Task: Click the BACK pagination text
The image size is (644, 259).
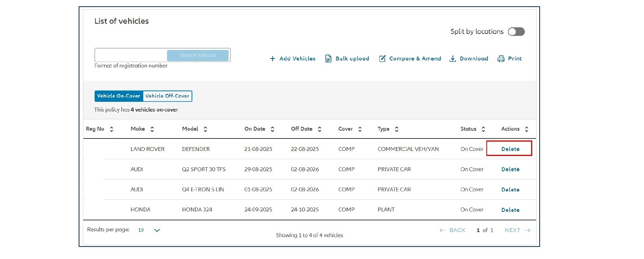Action: (457, 230)
